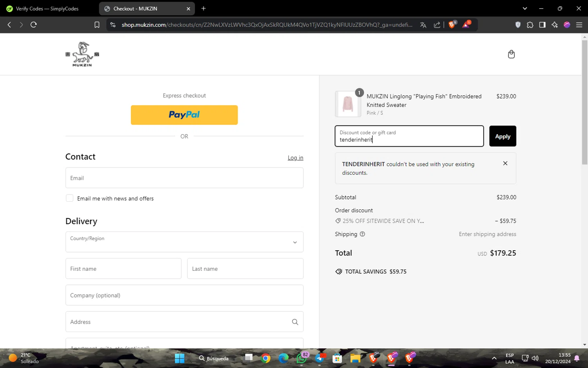Click the Last name field
This screenshot has width=588, height=368.
click(245, 269)
